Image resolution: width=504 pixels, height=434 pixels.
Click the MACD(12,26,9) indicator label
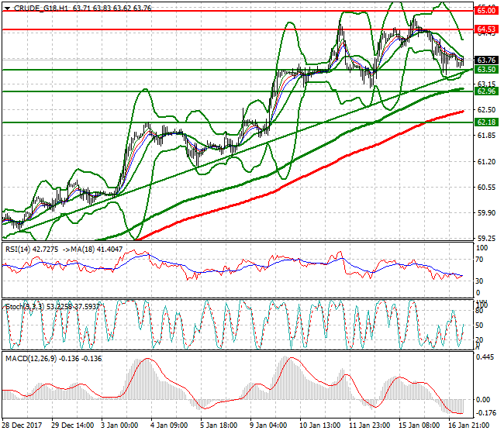point(32,359)
